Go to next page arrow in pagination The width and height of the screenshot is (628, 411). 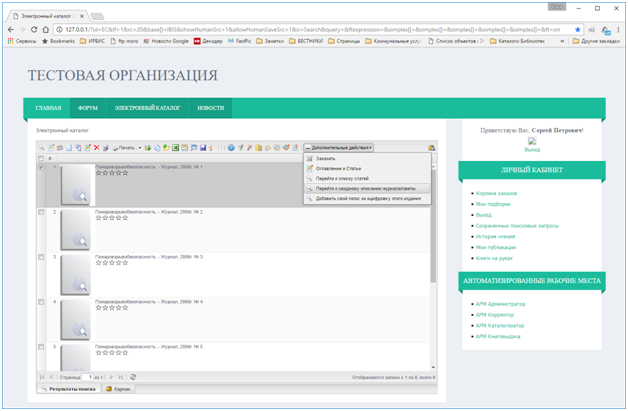(113, 376)
